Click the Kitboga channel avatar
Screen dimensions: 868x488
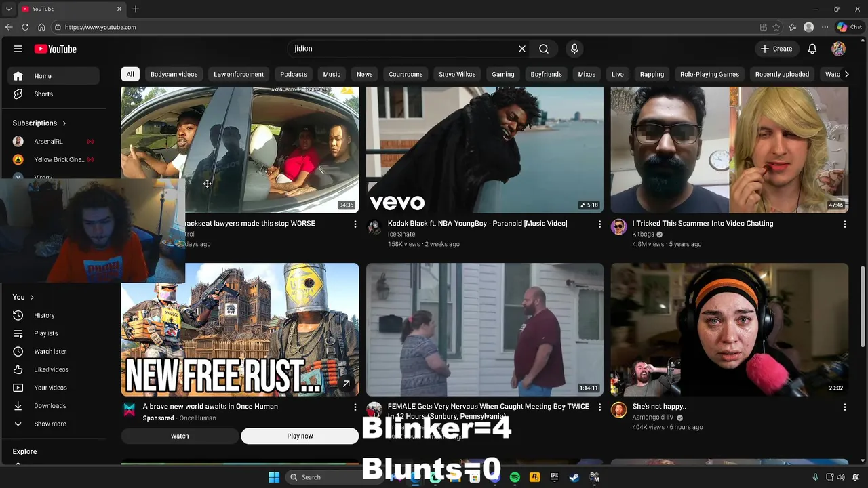pyautogui.click(x=618, y=227)
